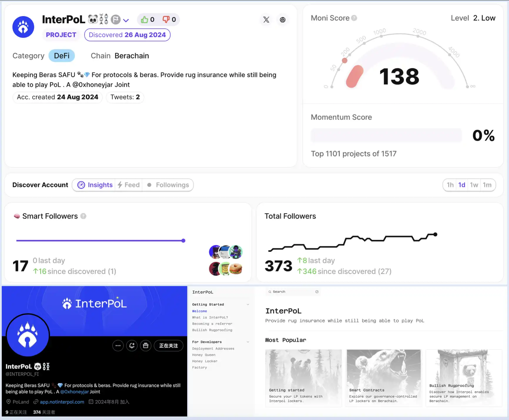509x420 pixels.
Task: Select the 1m time range
Action: tap(487, 185)
